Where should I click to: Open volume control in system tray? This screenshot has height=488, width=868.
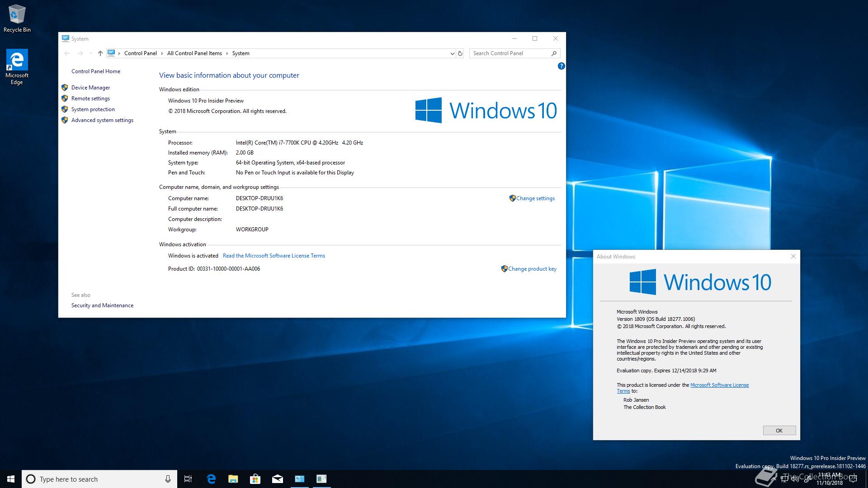[795, 479]
